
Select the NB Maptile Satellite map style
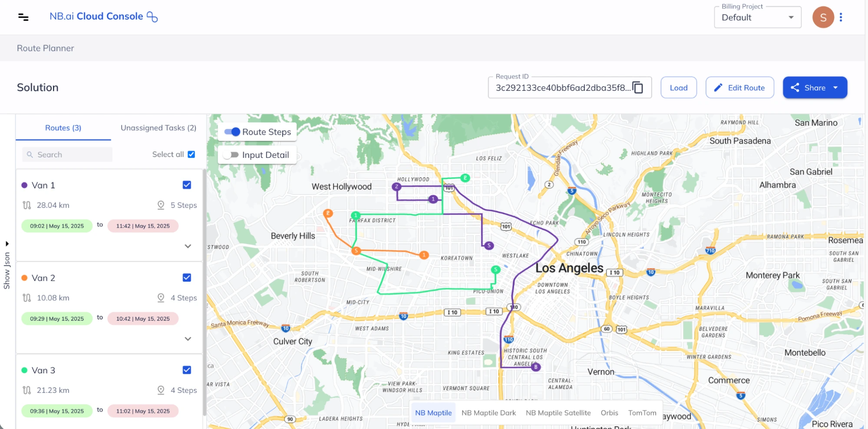[558, 412]
